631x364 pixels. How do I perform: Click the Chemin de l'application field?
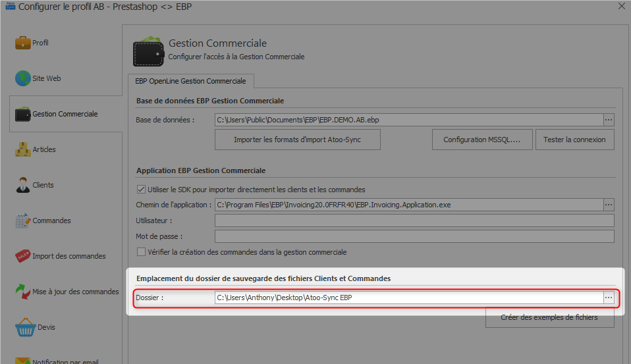point(409,205)
